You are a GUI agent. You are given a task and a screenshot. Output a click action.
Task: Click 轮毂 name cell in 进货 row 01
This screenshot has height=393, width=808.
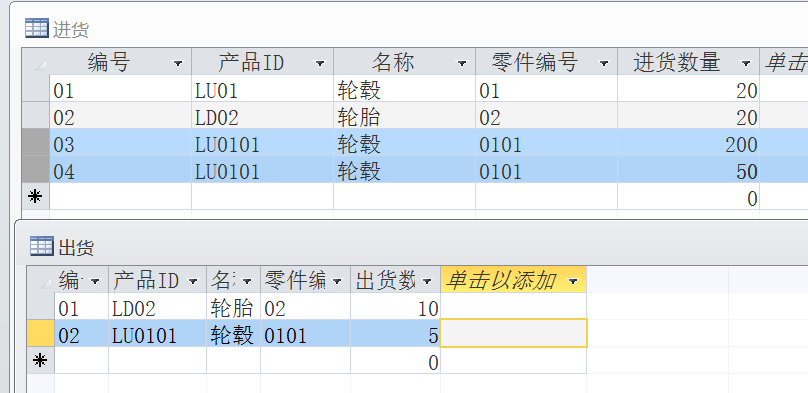click(x=405, y=89)
